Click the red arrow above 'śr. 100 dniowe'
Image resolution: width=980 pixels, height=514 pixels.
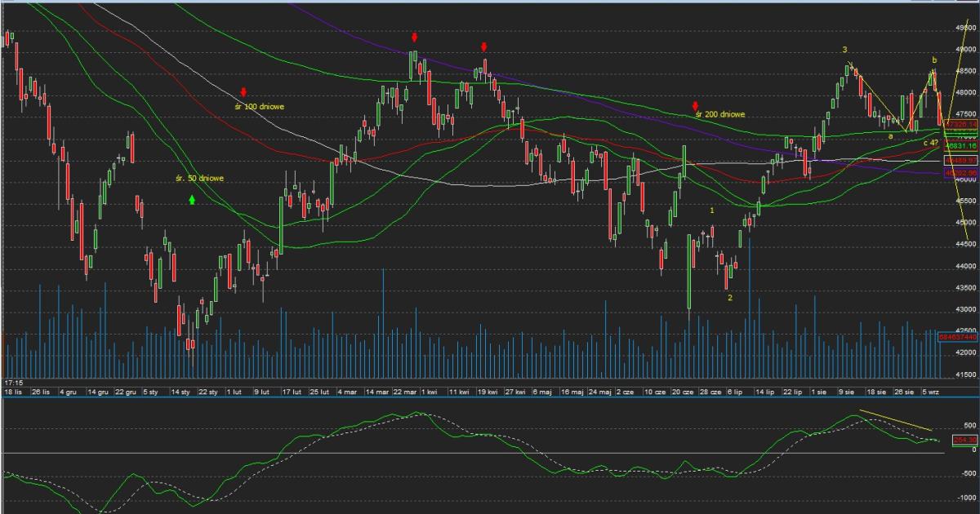point(243,91)
